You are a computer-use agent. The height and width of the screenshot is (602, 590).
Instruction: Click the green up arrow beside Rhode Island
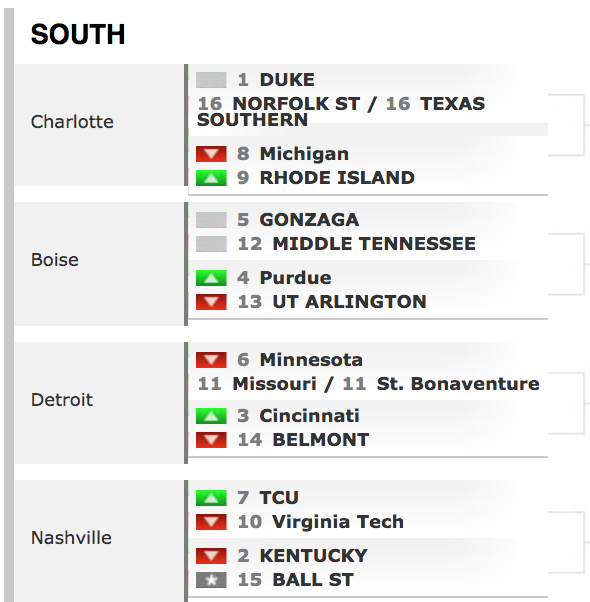tap(211, 178)
